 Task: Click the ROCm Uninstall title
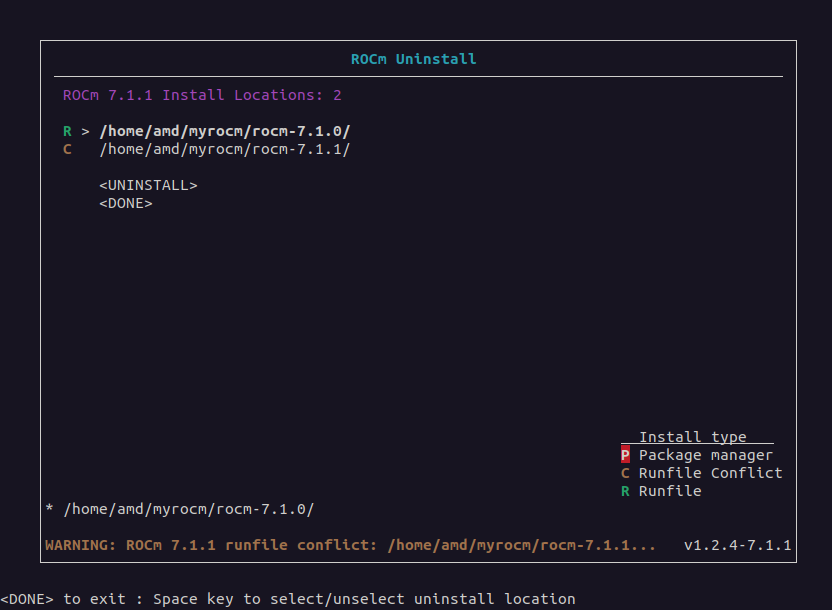(413, 59)
